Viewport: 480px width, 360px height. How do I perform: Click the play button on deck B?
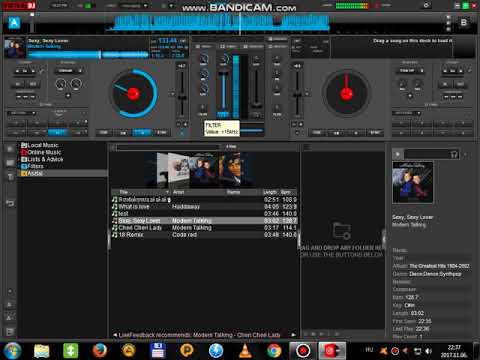(x=356, y=133)
